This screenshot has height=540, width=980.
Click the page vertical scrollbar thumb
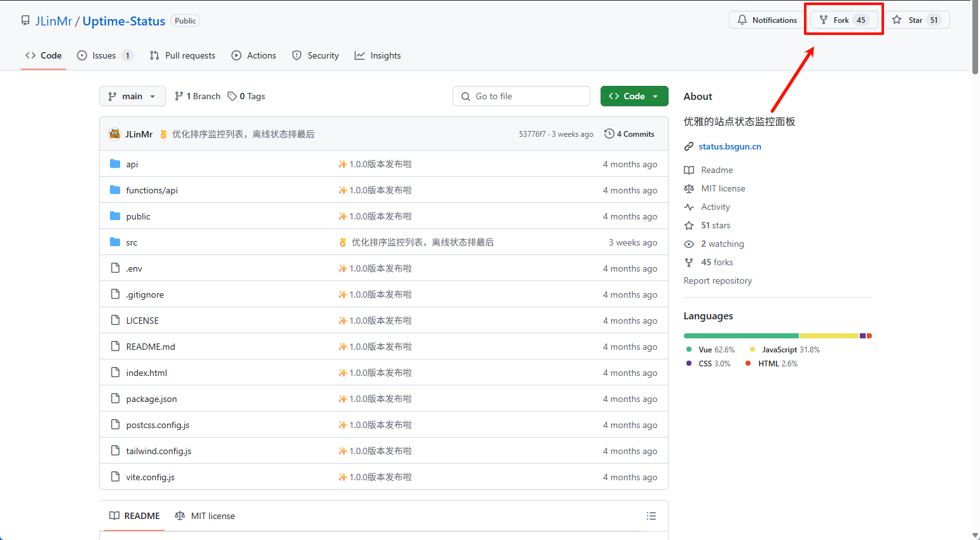pyautogui.click(x=975, y=38)
